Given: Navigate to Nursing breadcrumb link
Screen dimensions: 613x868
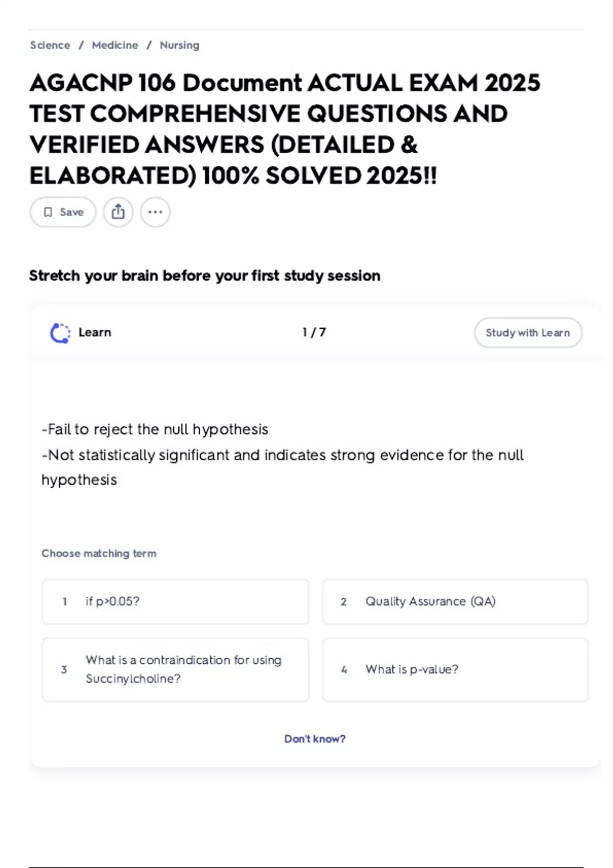Looking at the screenshot, I should (x=179, y=45).
